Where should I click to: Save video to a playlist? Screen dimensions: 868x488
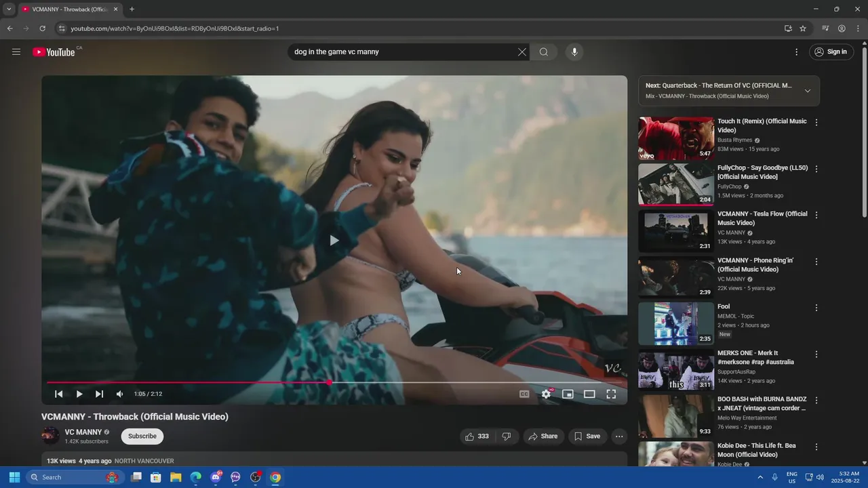tap(587, 436)
